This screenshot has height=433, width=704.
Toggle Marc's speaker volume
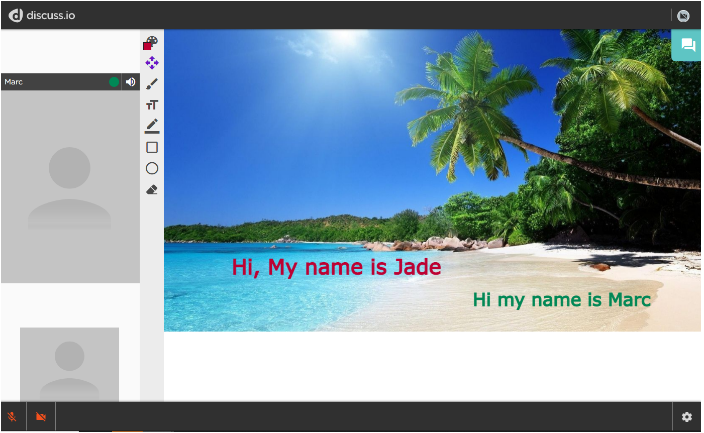131,82
